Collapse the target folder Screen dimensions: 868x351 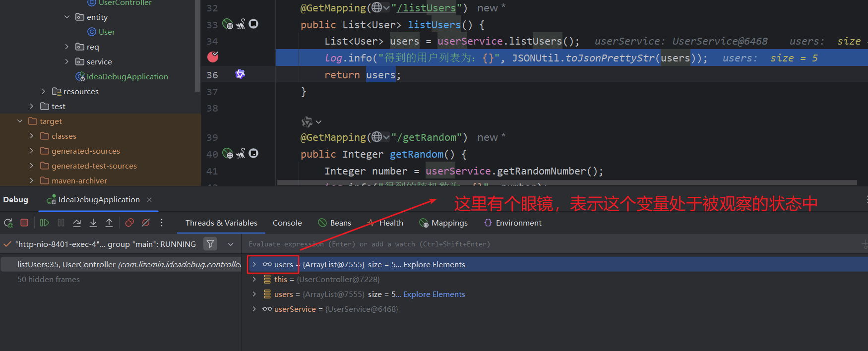pos(20,121)
